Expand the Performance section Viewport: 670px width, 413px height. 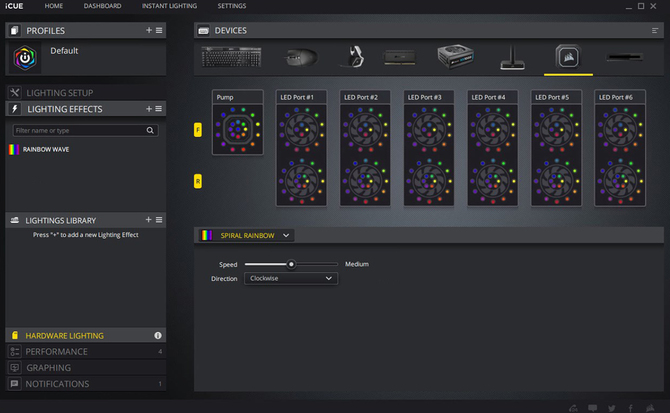pyautogui.click(x=86, y=351)
